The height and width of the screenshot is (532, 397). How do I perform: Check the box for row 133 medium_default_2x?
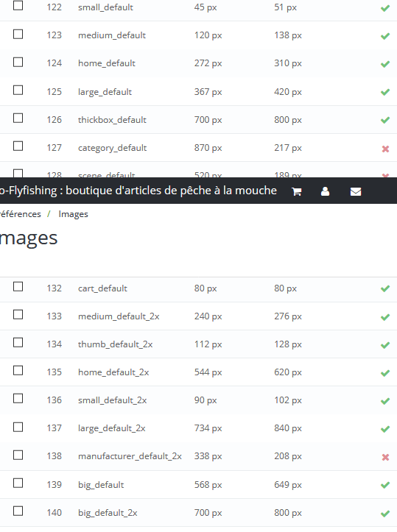[18, 314]
